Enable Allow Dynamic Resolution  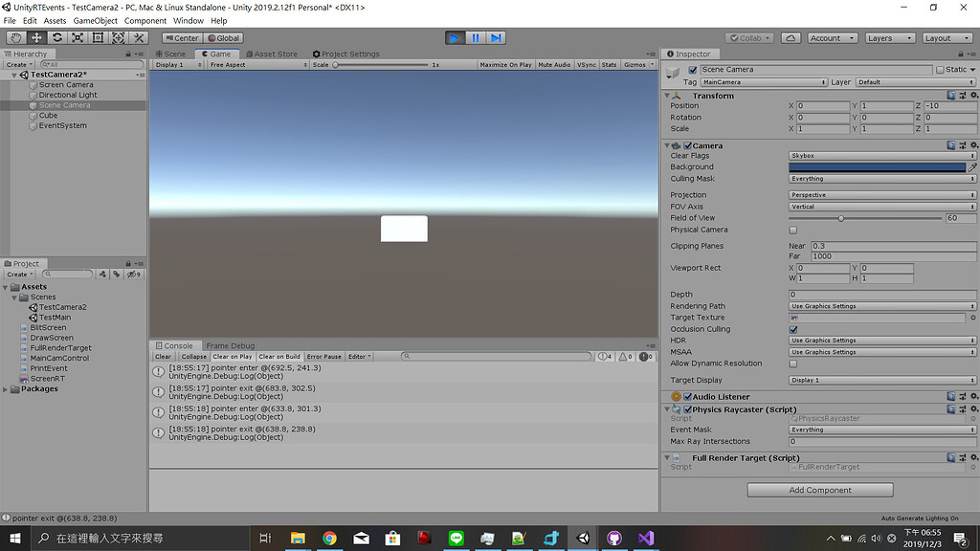792,364
